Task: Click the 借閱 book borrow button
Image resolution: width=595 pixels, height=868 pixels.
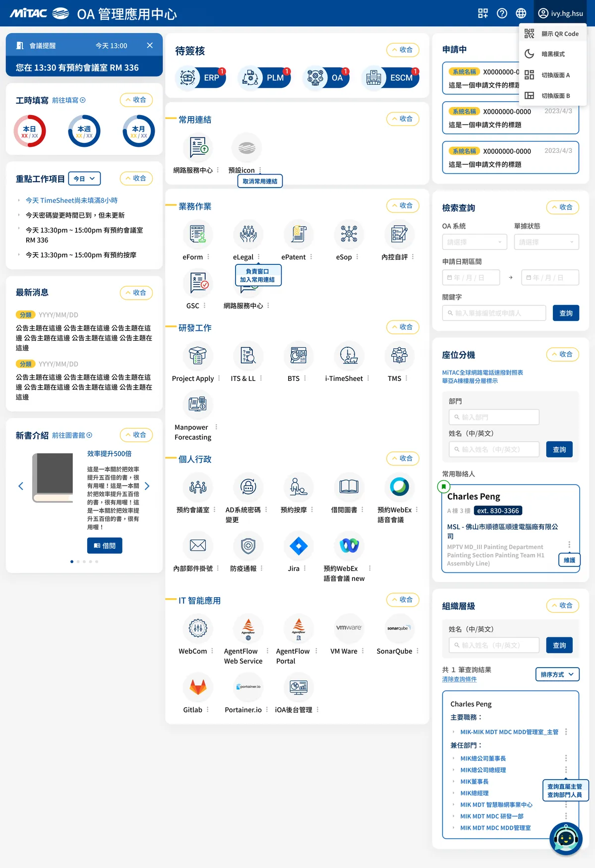Action: pos(105,546)
